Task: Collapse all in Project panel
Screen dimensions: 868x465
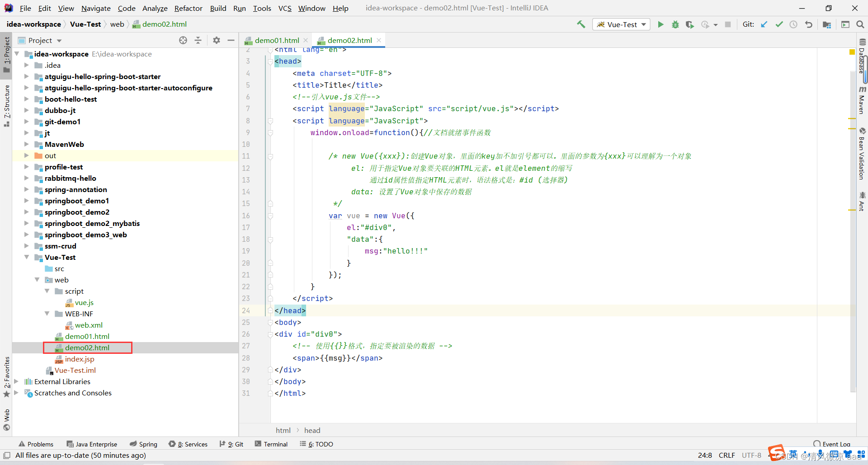Action: pyautogui.click(x=198, y=40)
